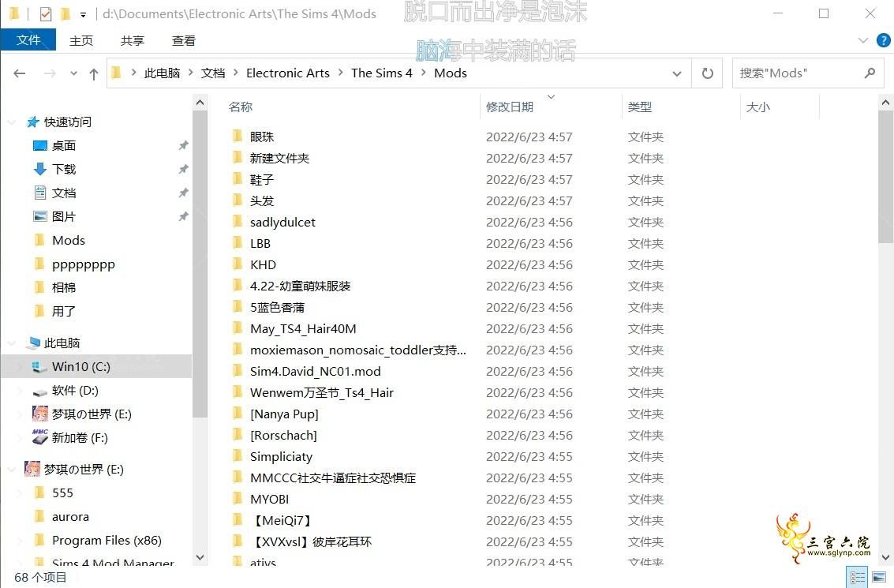Refresh the Mods folder view
Image resolution: width=894 pixels, height=588 pixels.
tap(707, 73)
